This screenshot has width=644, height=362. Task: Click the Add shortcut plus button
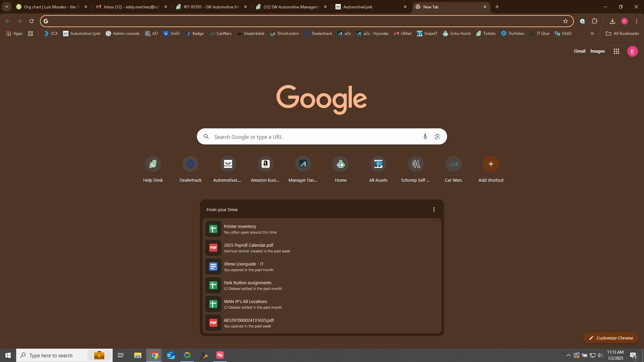(491, 164)
